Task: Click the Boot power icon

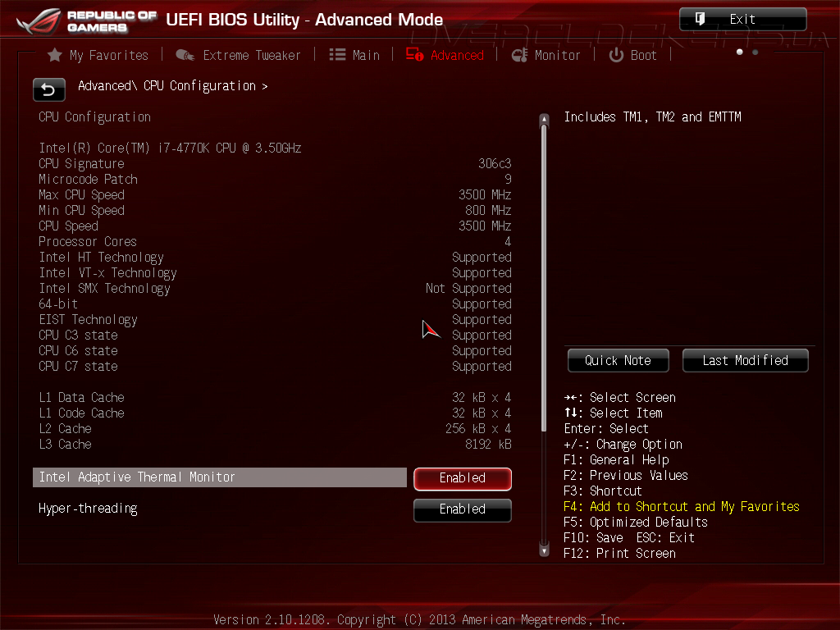Action: tap(616, 55)
